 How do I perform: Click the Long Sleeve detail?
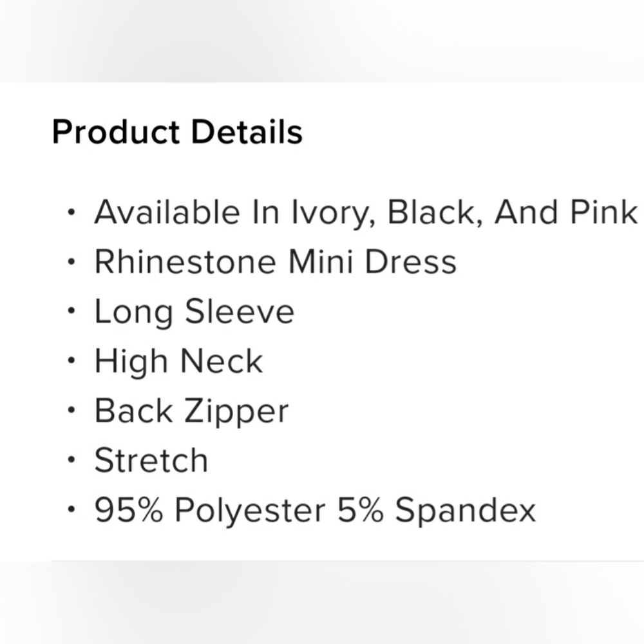(x=194, y=312)
